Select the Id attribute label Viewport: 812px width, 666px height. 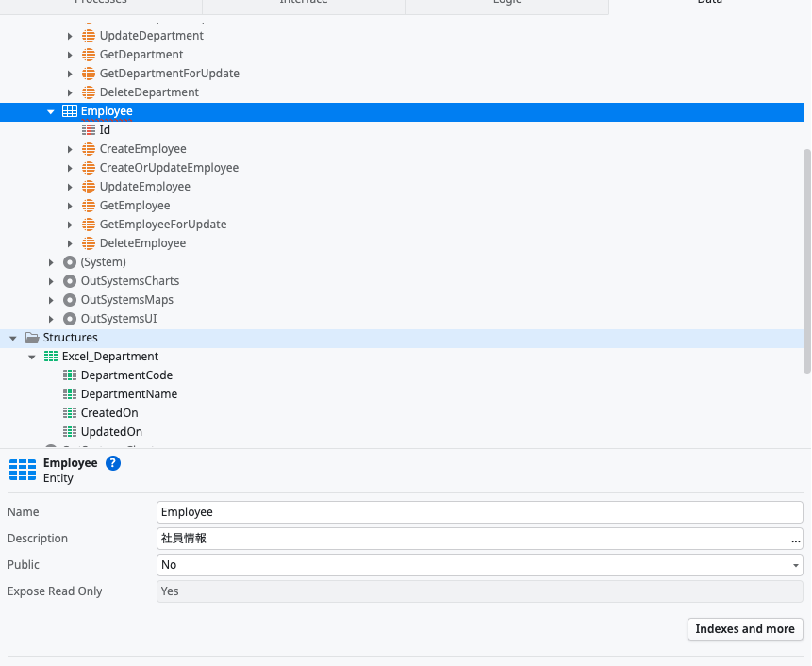tap(105, 130)
